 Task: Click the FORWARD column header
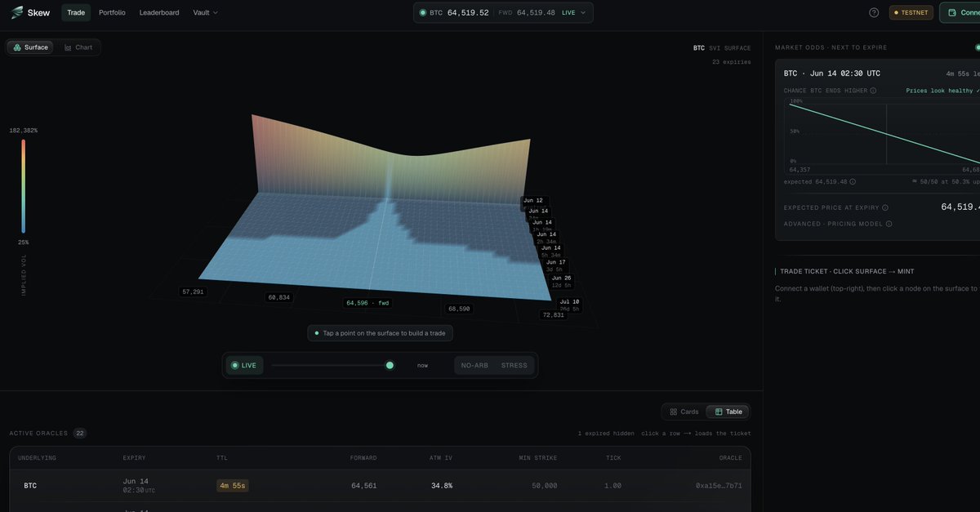363,458
